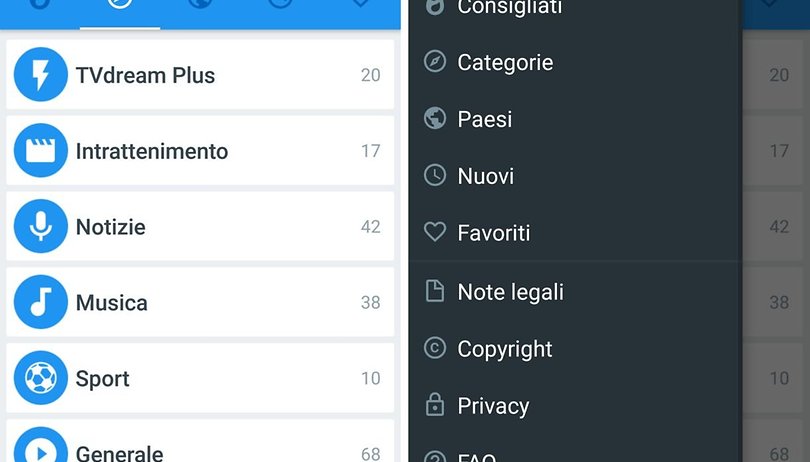The image size is (810, 462).
Task: Open Note legali from drawer menu
Action: tap(575, 292)
